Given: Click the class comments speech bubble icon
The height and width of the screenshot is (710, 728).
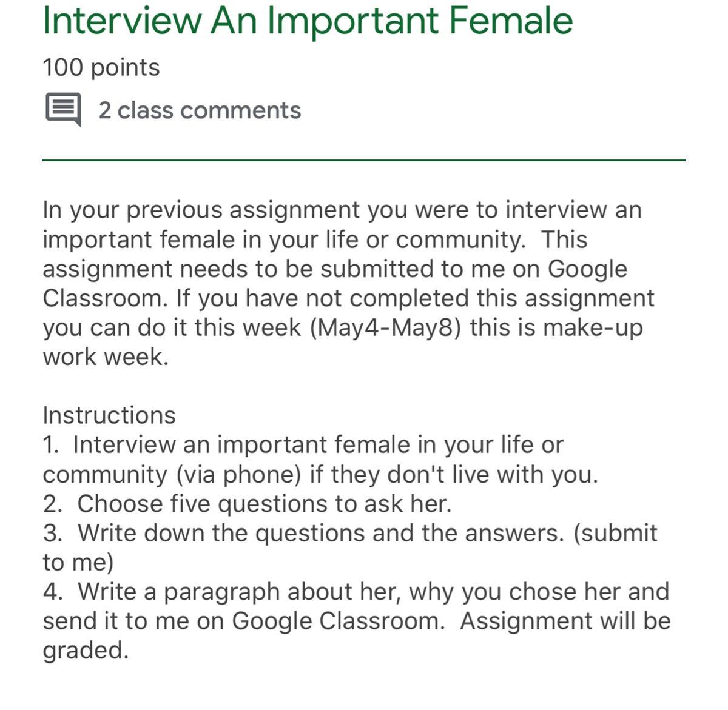Looking at the screenshot, I should click(63, 109).
